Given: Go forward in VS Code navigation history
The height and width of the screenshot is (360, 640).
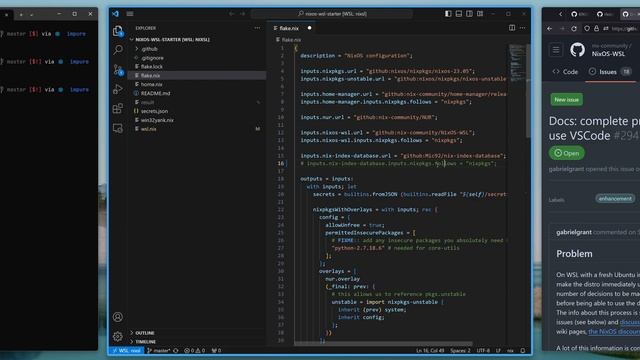Looking at the screenshot, I should click(242, 14).
